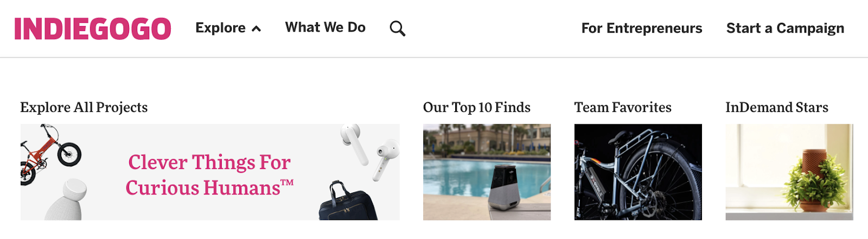Image resolution: width=868 pixels, height=239 pixels.
Task: Click the Indiegogo logo
Action: tap(93, 29)
